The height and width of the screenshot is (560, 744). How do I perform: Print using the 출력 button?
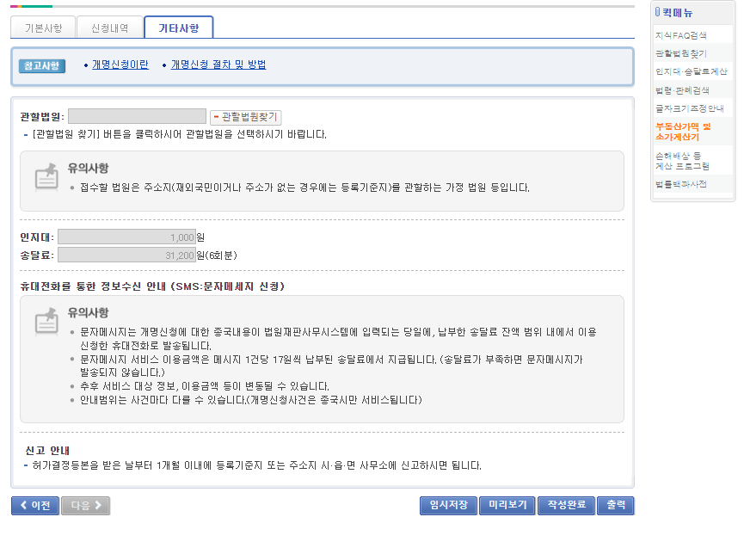pos(615,506)
